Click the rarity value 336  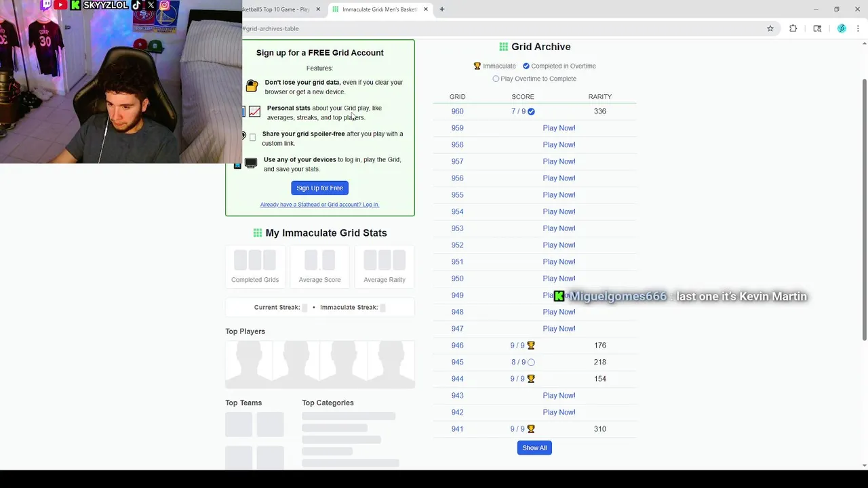tap(600, 111)
